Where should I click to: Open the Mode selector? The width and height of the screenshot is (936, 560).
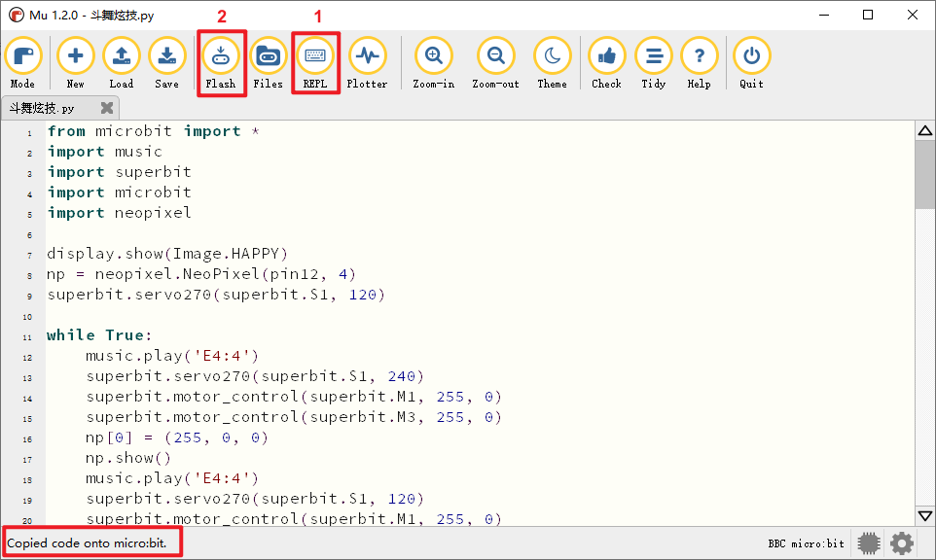(22, 63)
